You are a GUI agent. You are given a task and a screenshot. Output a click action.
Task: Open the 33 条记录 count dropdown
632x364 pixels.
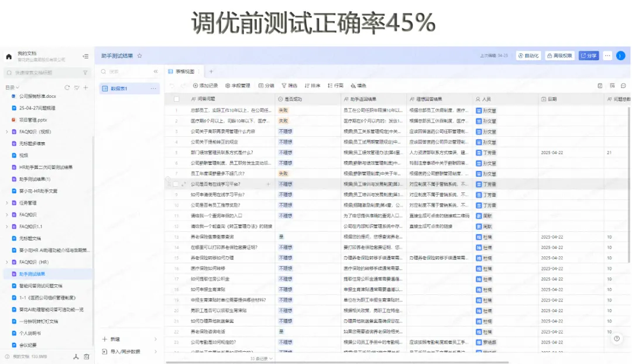pyautogui.click(x=261, y=358)
